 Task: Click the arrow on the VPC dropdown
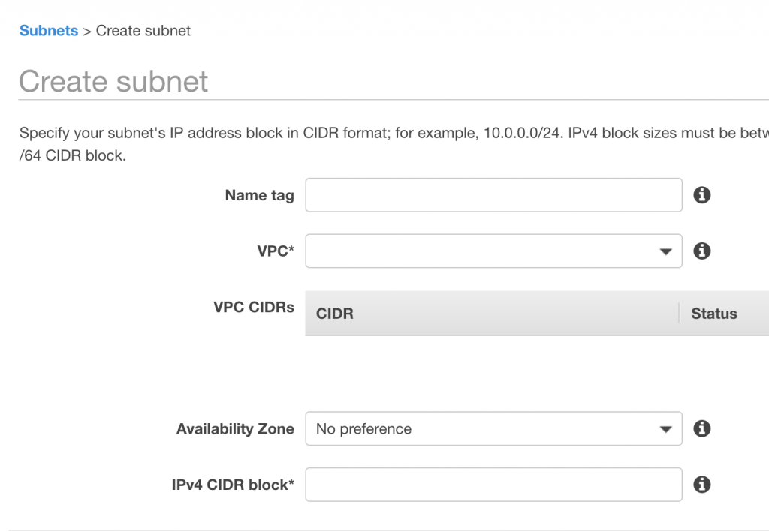pyautogui.click(x=665, y=252)
